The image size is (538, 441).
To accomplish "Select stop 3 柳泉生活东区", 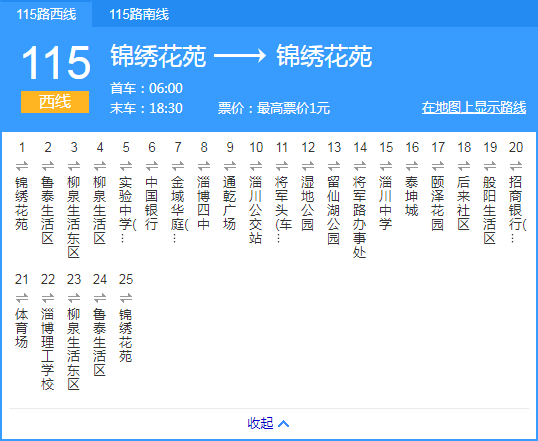I will pos(74,217).
